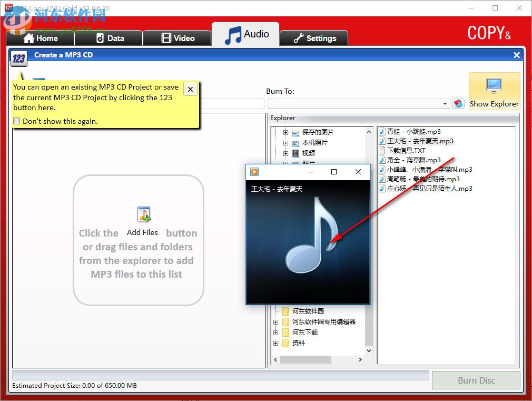Switch to the Audio tab
This screenshot has width=532, height=401.
(245, 34)
